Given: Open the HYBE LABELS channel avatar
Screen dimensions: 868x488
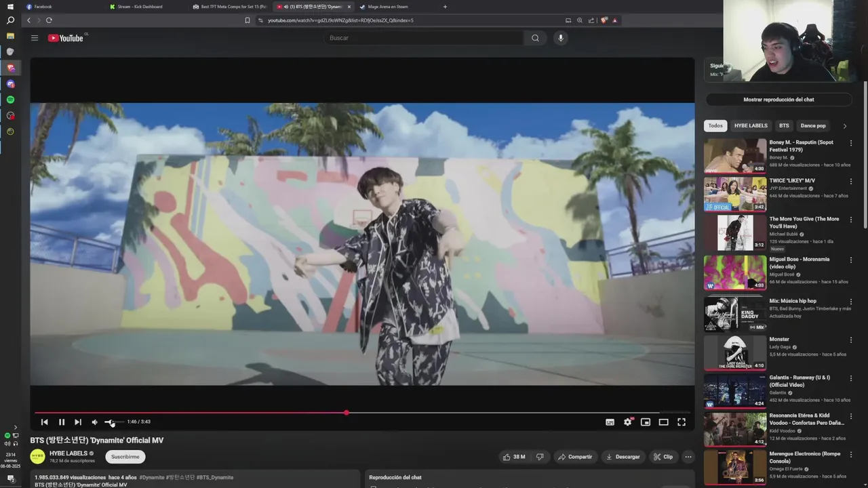Looking at the screenshot, I should point(37,457).
